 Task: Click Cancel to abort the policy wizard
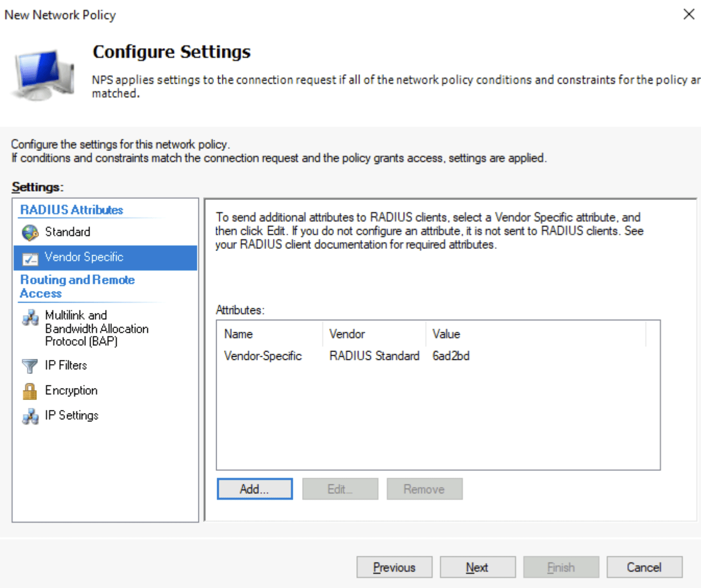[644, 567]
